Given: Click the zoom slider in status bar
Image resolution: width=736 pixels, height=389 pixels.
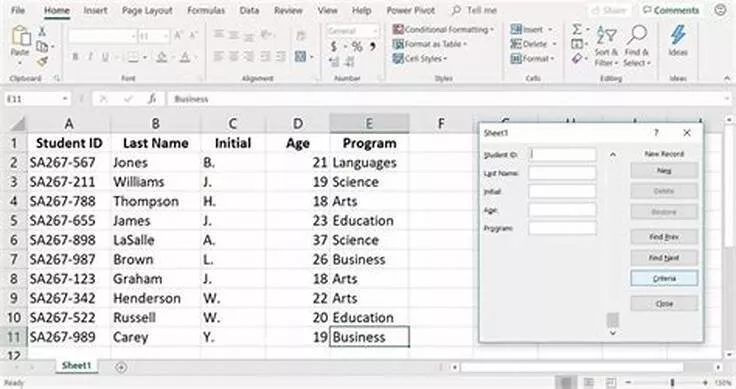Looking at the screenshot, I should [x=672, y=382].
